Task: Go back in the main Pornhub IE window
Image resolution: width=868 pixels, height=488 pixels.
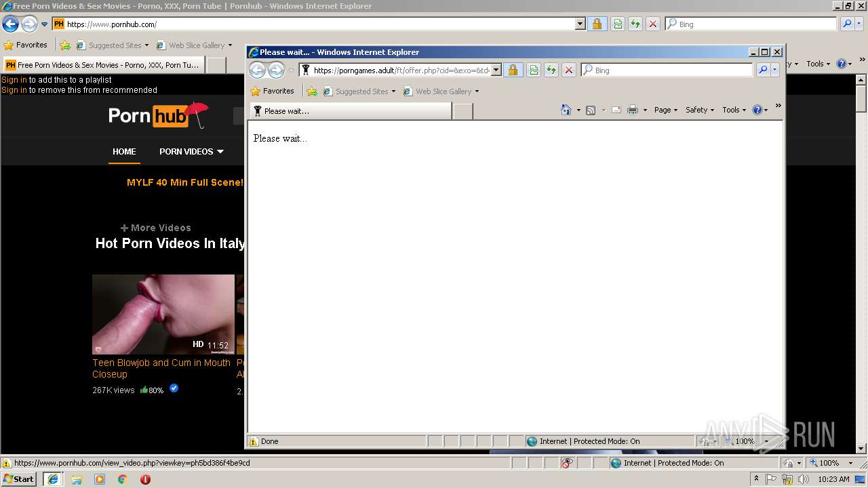Action: (10, 24)
